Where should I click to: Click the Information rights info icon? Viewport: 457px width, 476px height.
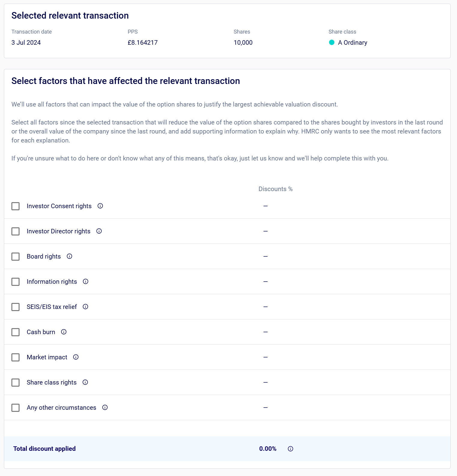(86, 282)
